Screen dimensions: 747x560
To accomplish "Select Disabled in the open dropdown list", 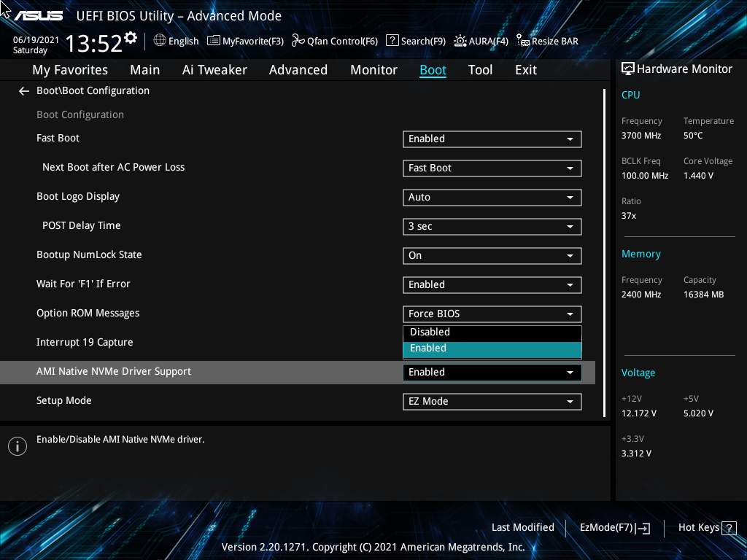I will click(x=492, y=332).
